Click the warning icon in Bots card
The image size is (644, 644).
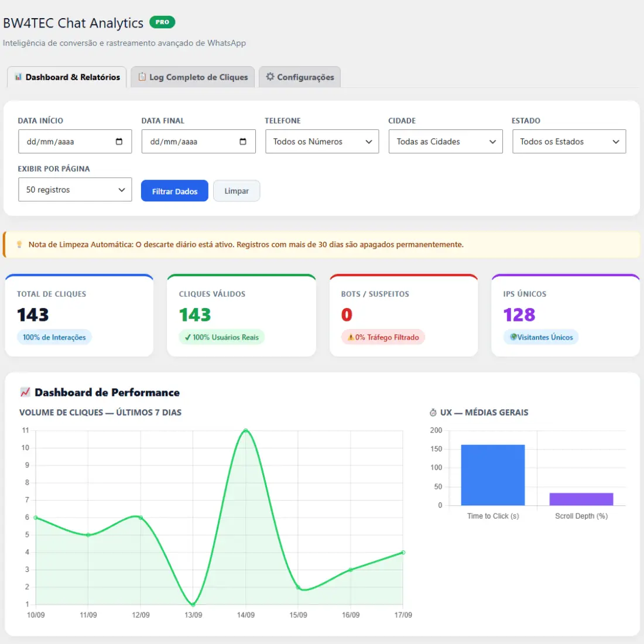351,337
